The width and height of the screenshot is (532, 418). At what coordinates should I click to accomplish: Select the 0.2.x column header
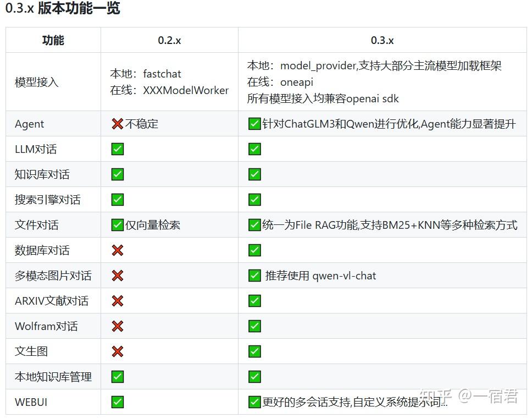(168, 40)
